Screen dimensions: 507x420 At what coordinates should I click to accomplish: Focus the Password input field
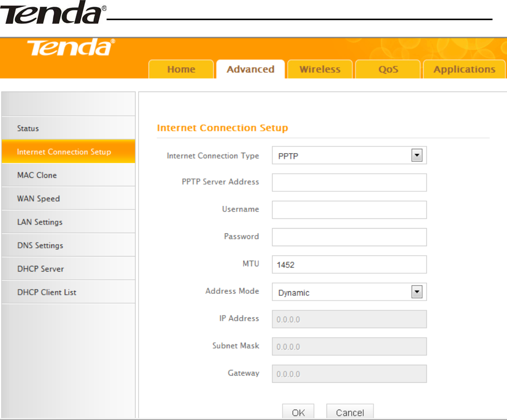[349, 237]
